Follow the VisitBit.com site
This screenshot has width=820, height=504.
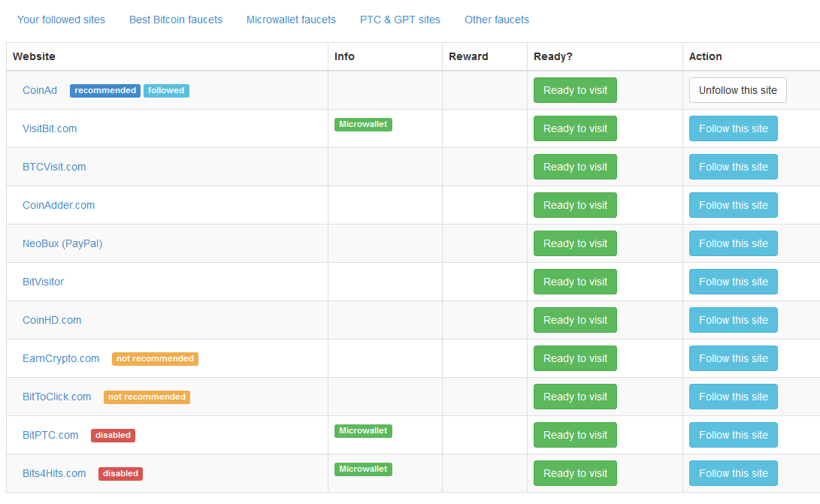pyautogui.click(x=733, y=128)
